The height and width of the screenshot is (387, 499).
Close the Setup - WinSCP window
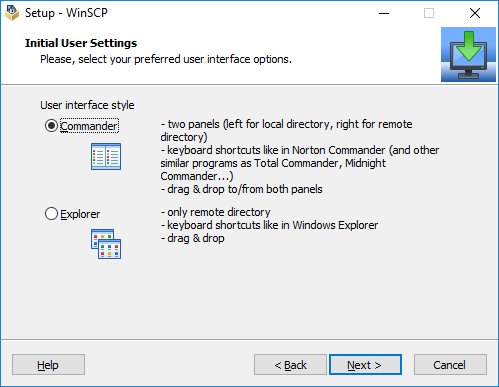tap(475, 13)
